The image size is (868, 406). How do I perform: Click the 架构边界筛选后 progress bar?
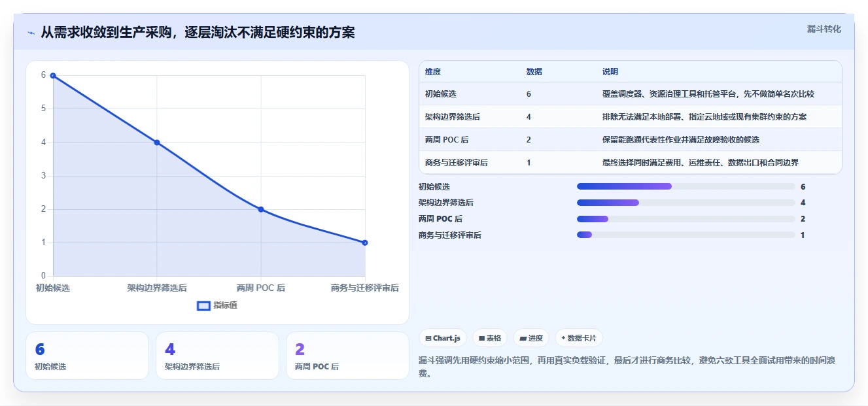click(686, 203)
